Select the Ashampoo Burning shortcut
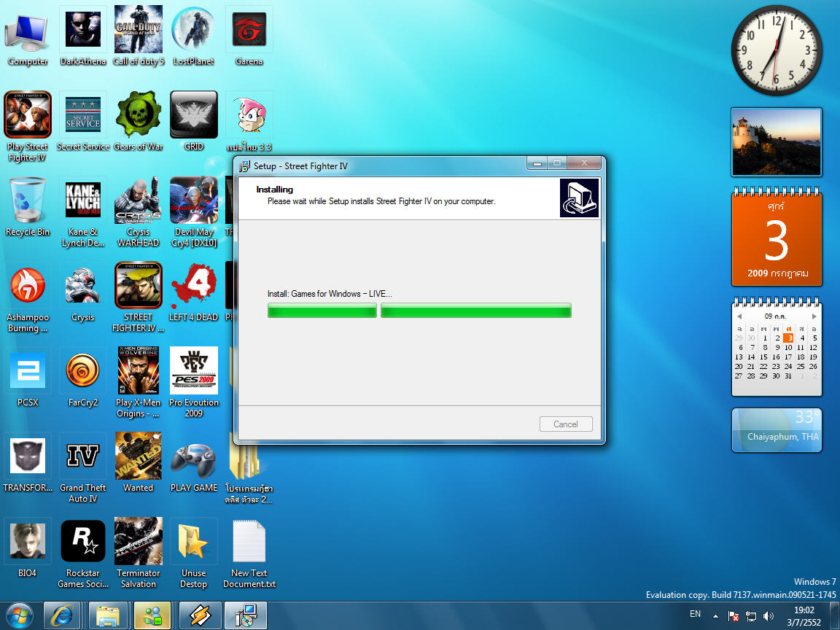Viewport: 840px width, 630px height. [x=27, y=297]
